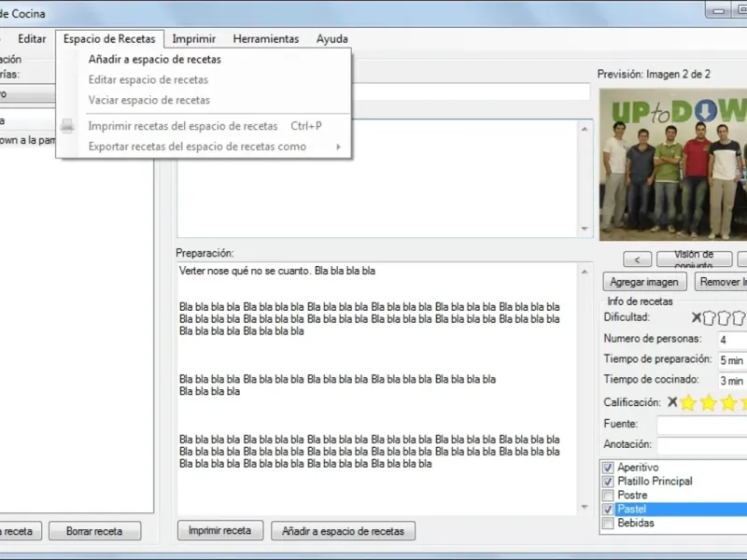Click the Agregar imagen button
This screenshot has width=747, height=560.
point(644,282)
